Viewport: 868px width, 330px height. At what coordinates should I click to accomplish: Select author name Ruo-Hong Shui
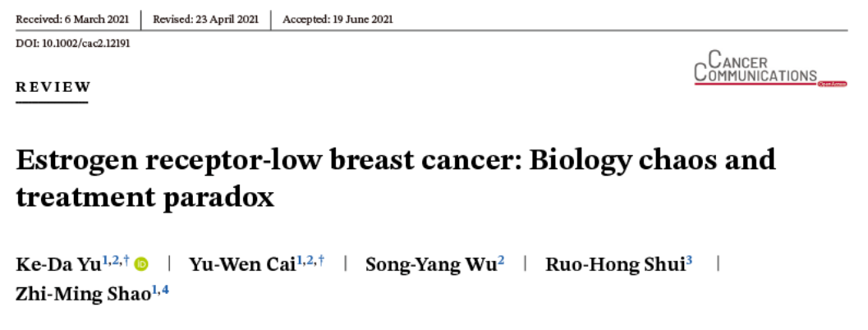tap(615, 264)
